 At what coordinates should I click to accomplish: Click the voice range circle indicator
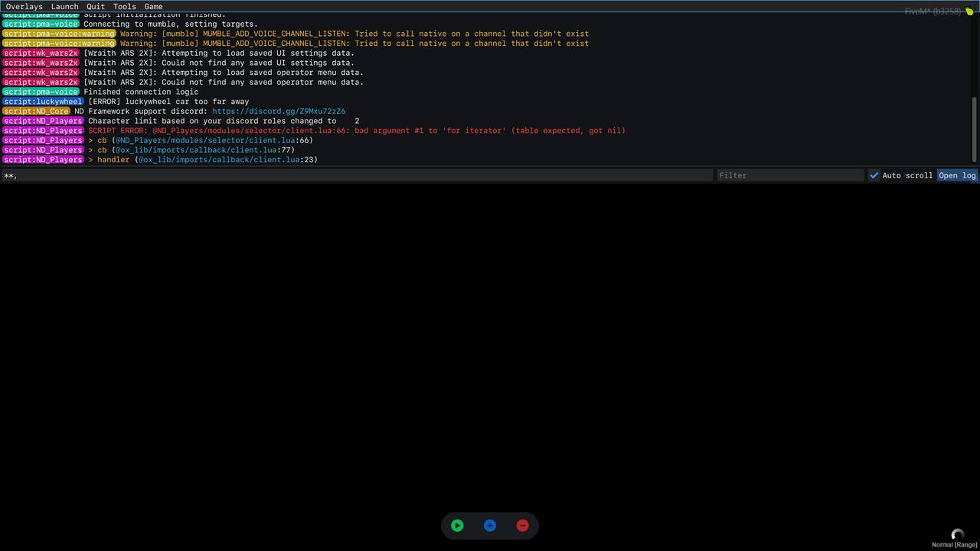[x=957, y=535]
